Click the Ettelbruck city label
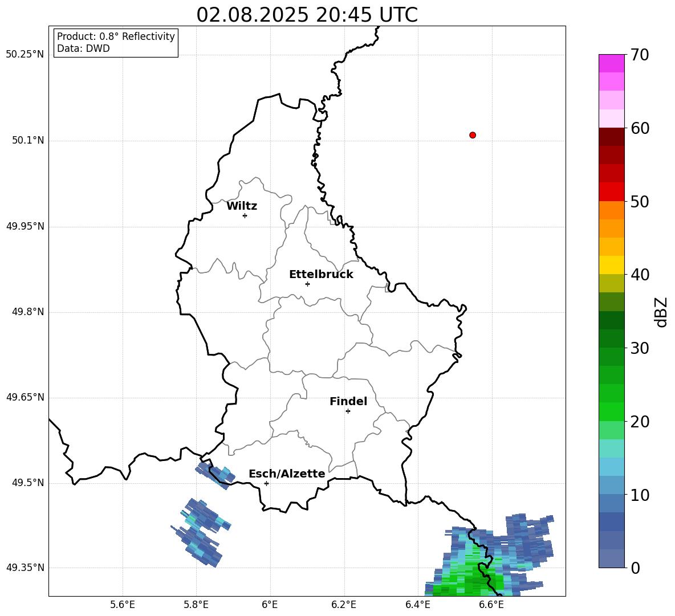This screenshot has height=616, width=675. (321, 275)
